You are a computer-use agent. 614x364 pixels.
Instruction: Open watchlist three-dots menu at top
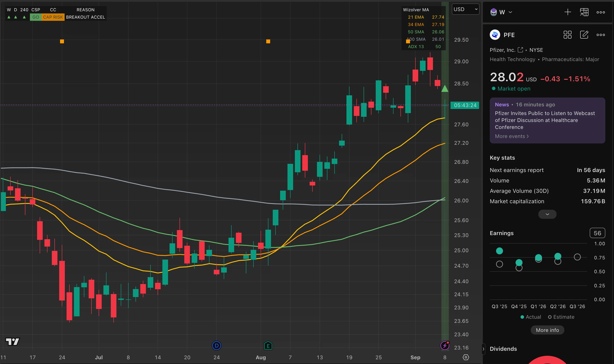click(x=601, y=12)
